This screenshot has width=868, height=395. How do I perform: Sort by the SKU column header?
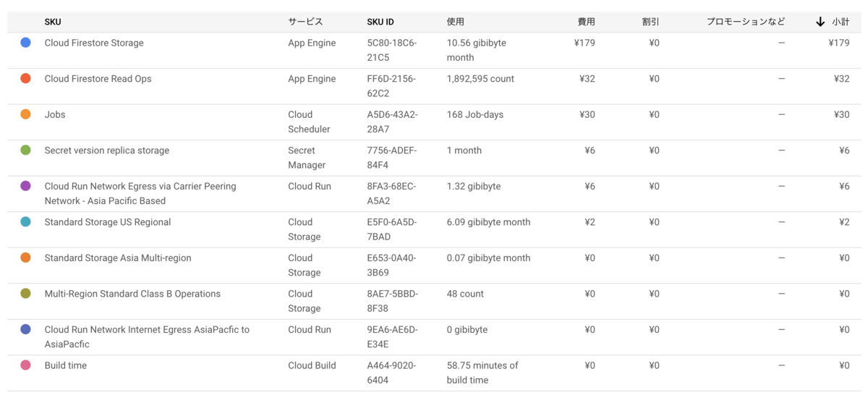pyautogui.click(x=53, y=22)
